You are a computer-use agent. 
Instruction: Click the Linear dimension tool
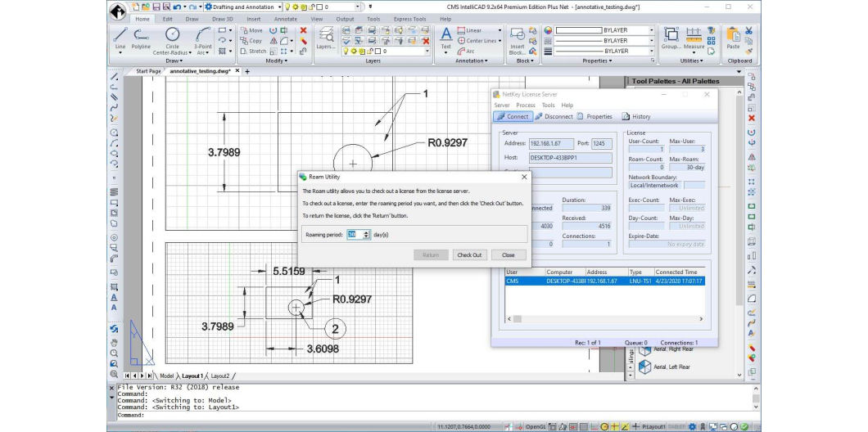pyautogui.click(x=469, y=30)
